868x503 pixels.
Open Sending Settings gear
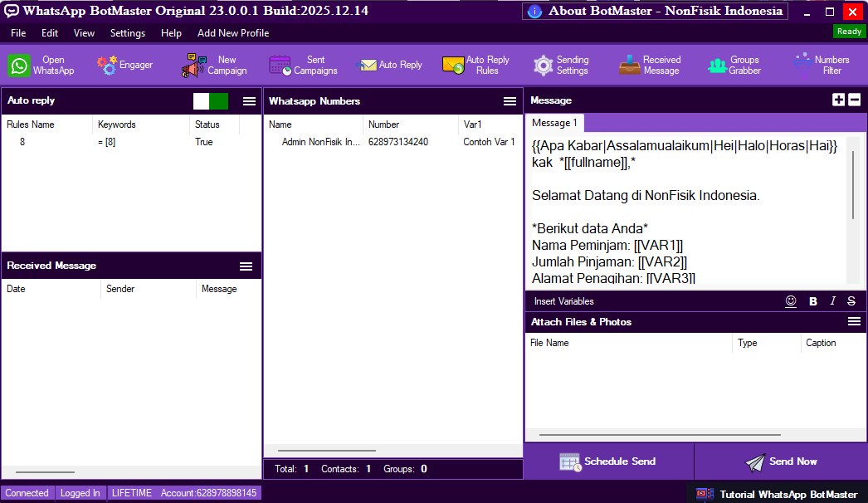tap(561, 66)
